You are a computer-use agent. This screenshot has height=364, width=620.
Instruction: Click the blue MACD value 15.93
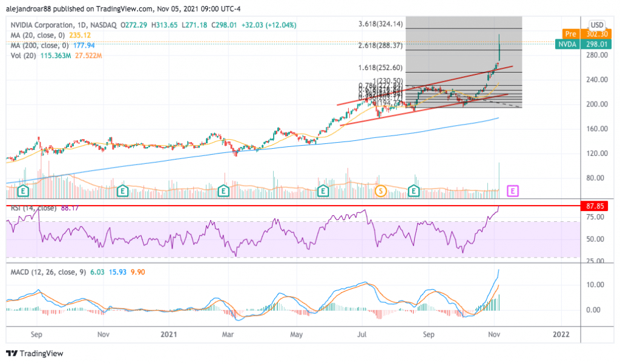[x=117, y=272]
